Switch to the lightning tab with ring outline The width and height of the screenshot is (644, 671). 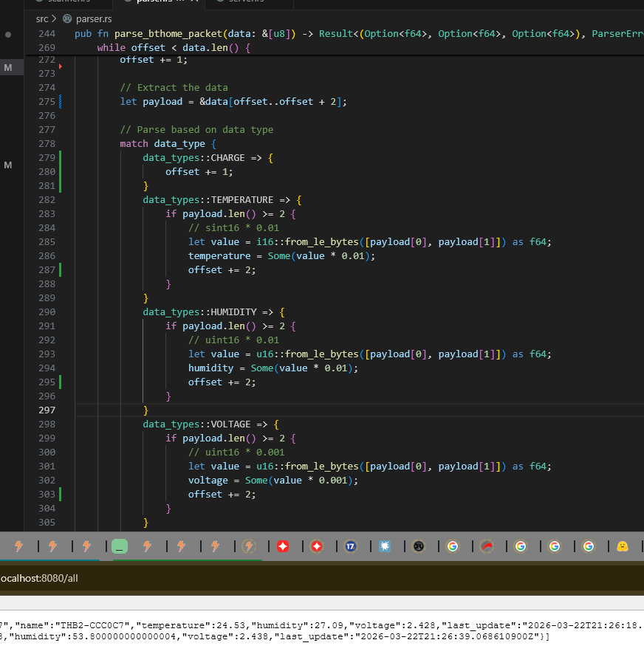point(249,546)
